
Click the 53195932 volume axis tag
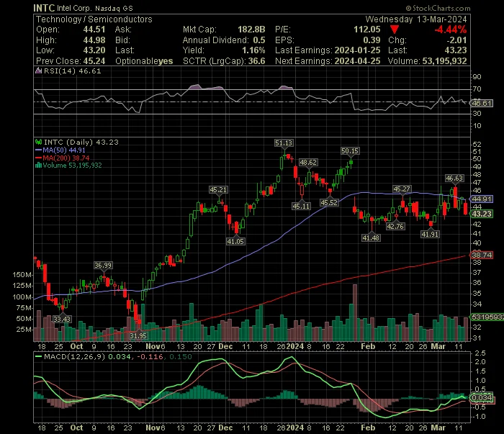tap(487, 317)
